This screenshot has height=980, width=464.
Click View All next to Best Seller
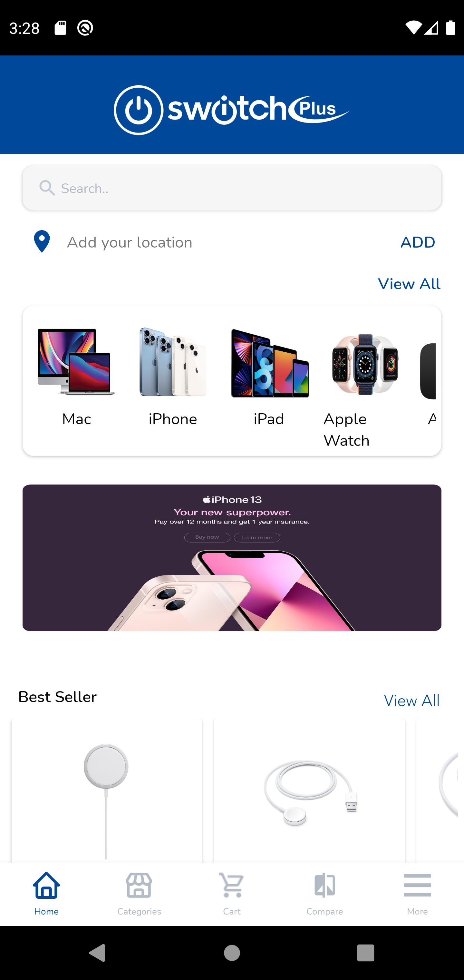pyautogui.click(x=412, y=701)
